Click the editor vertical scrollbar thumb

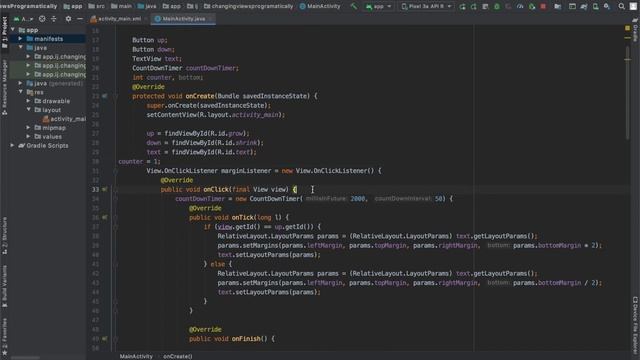coord(627,94)
